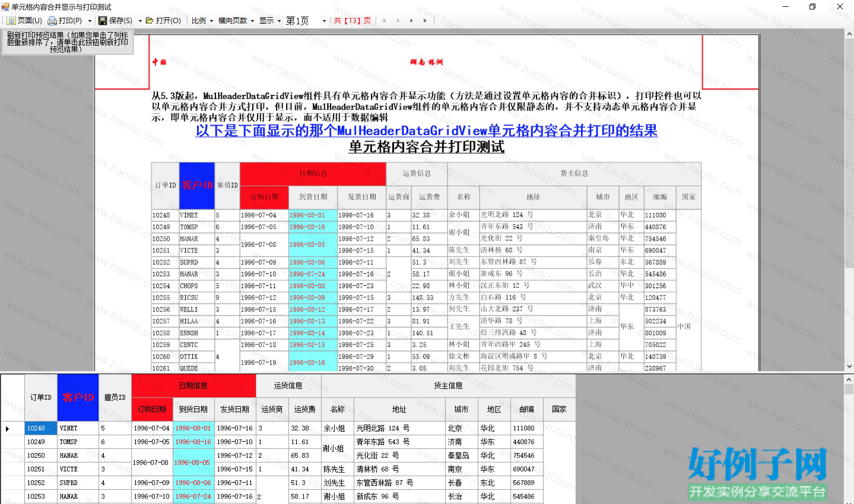Click the 发货日期 column header in grid
The height and width of the screenshot is (504, 854).
tap(235, 409)
